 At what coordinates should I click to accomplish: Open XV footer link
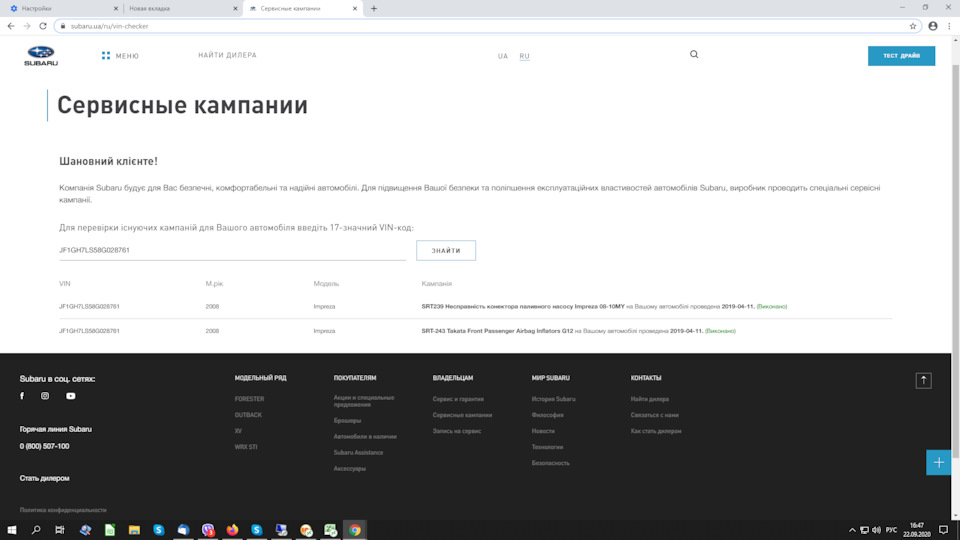coord(238,431)
